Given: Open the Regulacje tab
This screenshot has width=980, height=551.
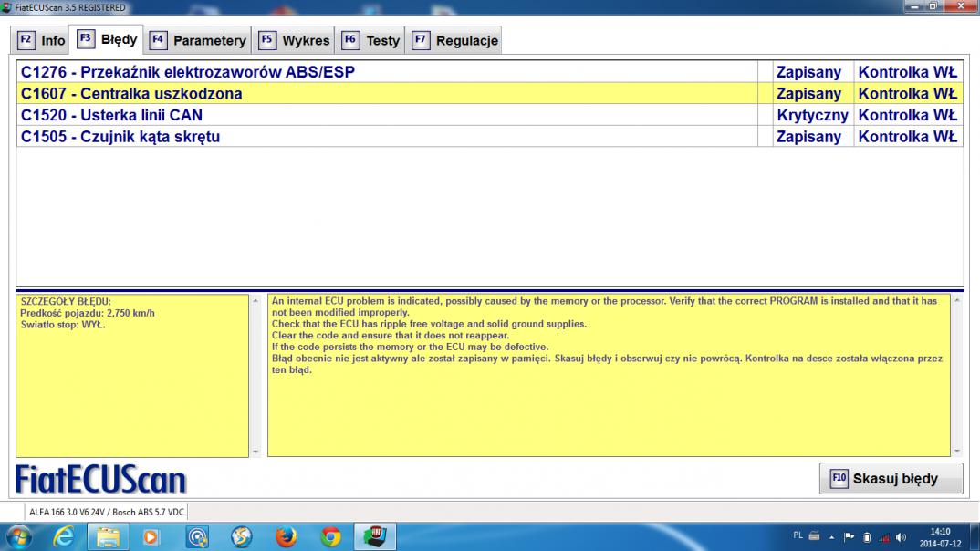Looking at the screenshot, I should click(454, 41).
